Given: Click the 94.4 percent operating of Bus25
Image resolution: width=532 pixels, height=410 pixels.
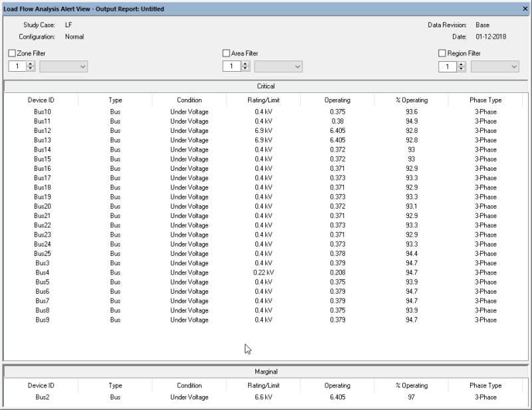Looking at the screenshot, I should coord(412,254).
